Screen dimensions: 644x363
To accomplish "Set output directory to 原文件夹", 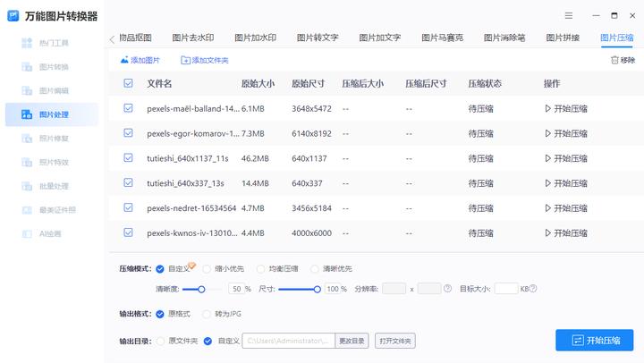I will (161, 341).
